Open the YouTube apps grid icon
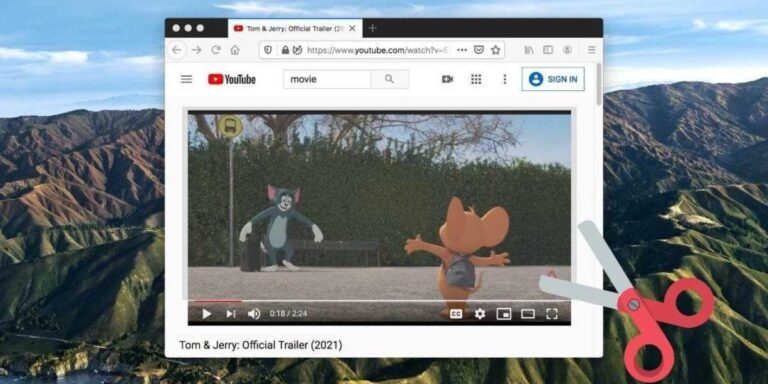768x384 pixels. [476, 79]
